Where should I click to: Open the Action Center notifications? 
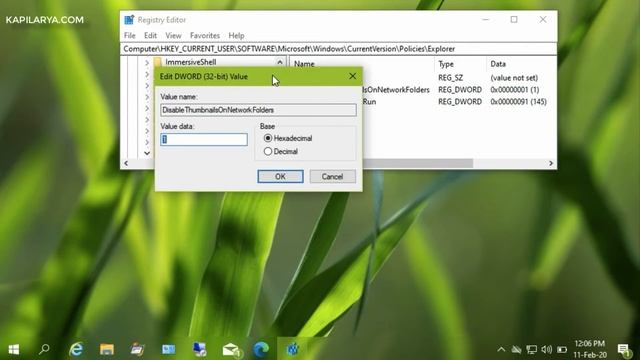point(623,349)
